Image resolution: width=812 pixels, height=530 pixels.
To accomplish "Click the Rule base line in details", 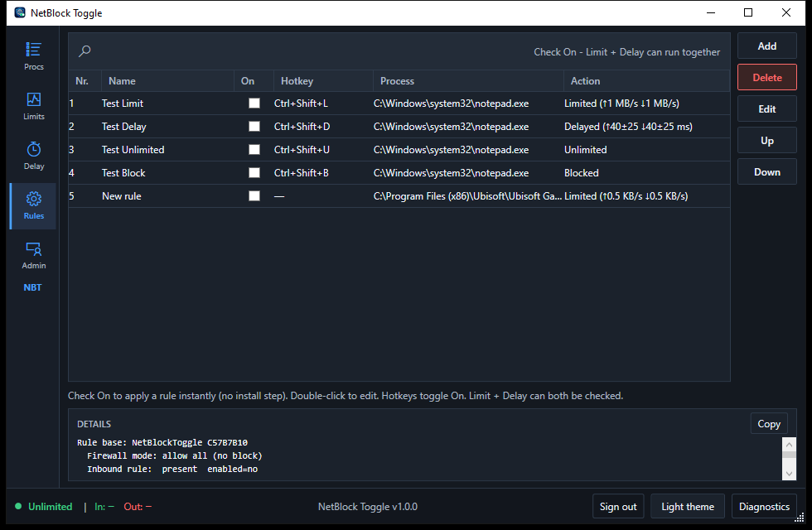I will point(162,442).
